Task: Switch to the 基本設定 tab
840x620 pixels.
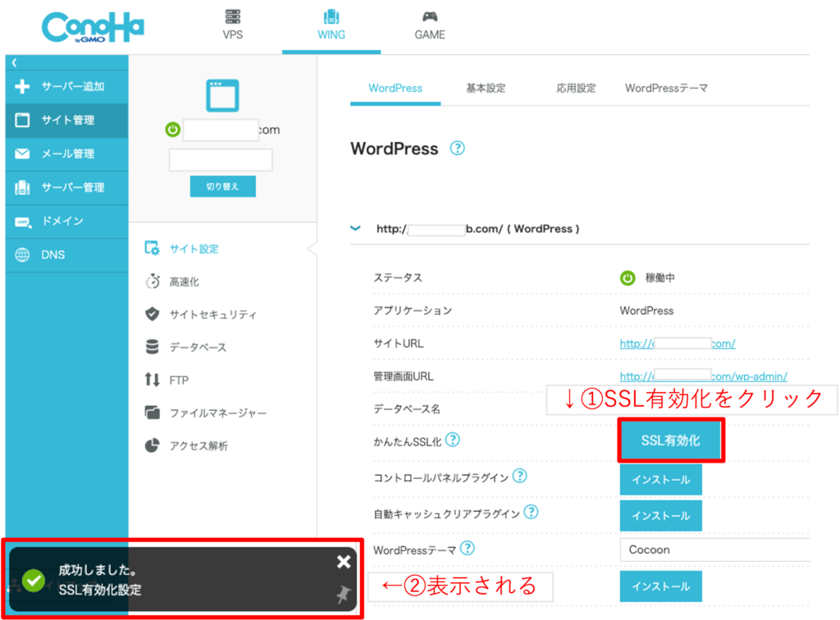Action: pyautogui.click(x=486, y=88)
